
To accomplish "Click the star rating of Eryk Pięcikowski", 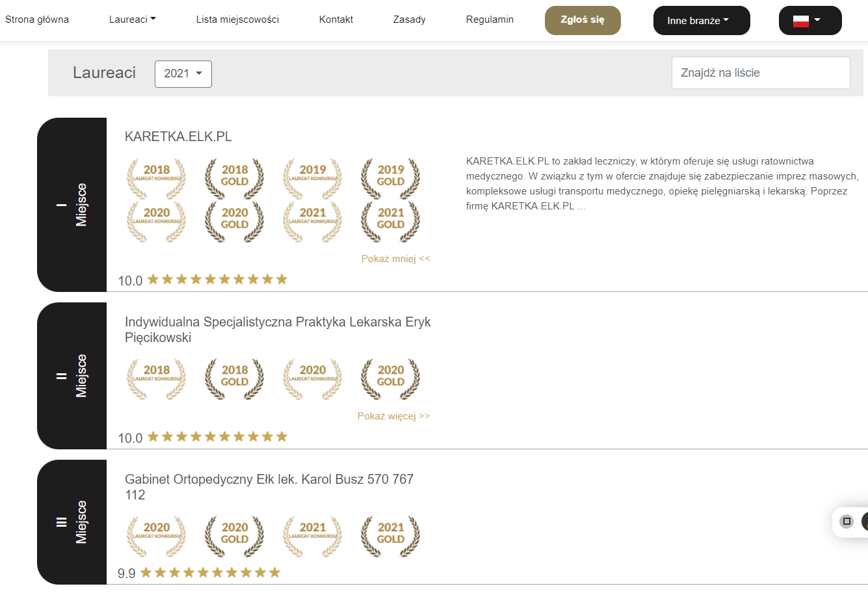I will click(x=217, y=436).
